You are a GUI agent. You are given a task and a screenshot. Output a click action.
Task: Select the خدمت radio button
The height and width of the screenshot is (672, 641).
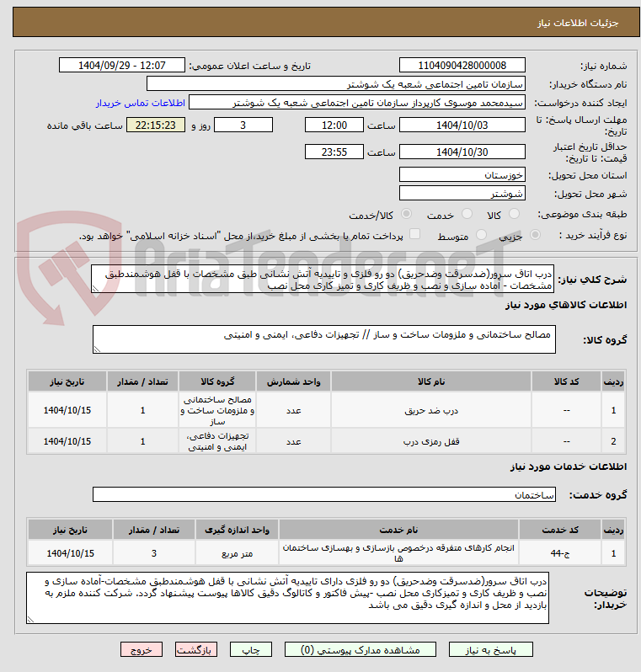coord(467,214)
